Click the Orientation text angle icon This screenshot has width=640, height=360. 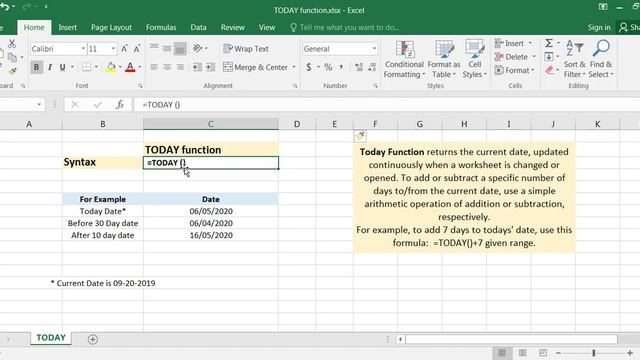198,49
